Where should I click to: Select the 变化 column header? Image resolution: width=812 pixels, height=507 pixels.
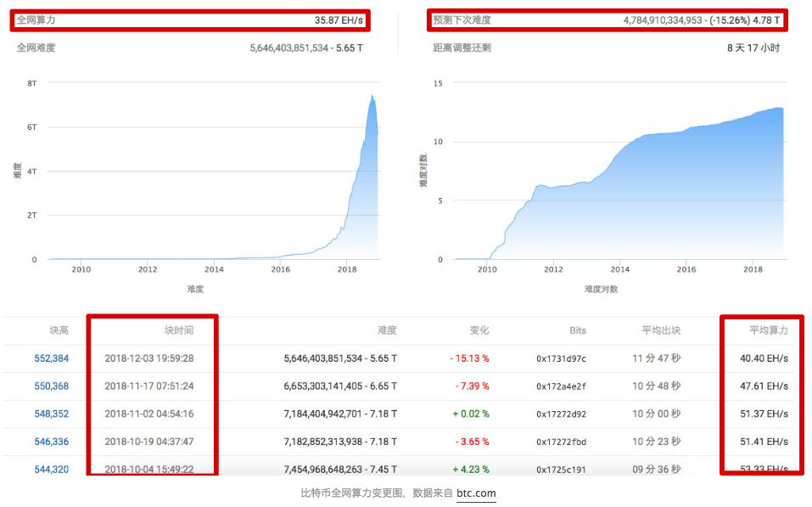(479, 330)
